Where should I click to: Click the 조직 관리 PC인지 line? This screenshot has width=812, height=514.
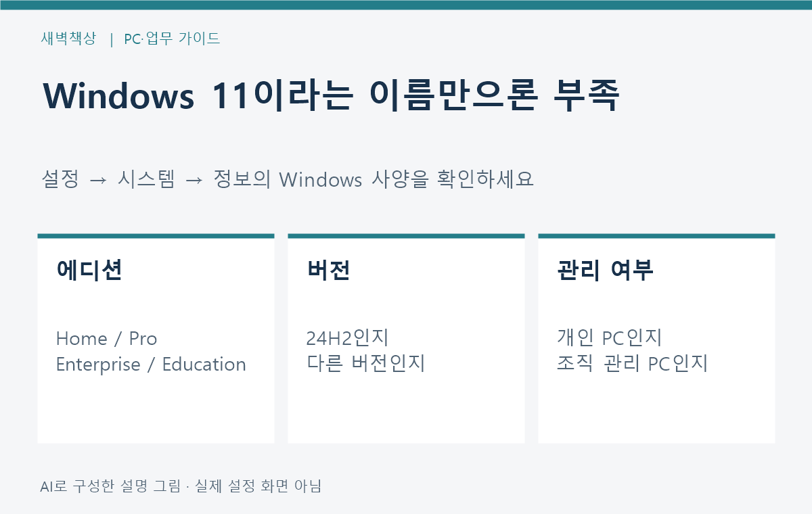(632, 363)
